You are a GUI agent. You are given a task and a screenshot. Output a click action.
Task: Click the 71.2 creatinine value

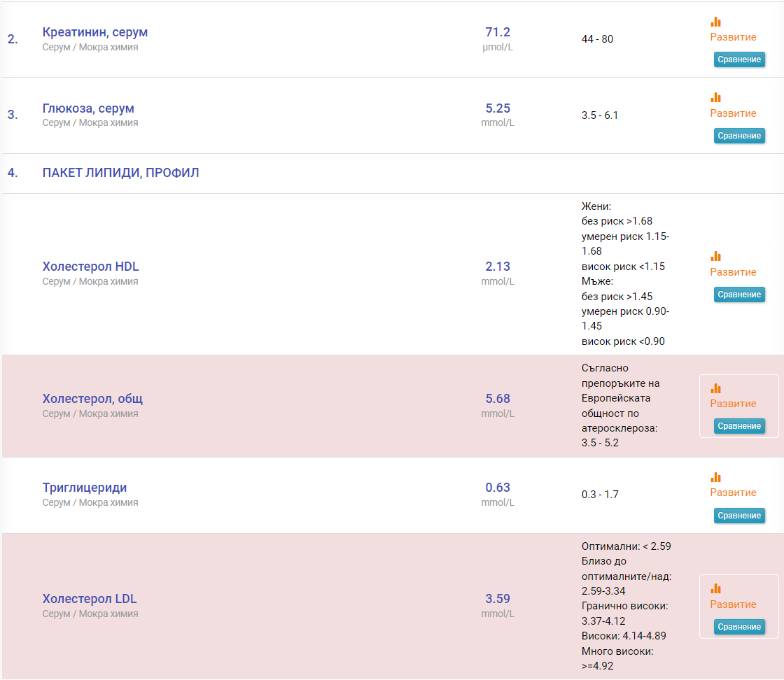tap(498, 32)
